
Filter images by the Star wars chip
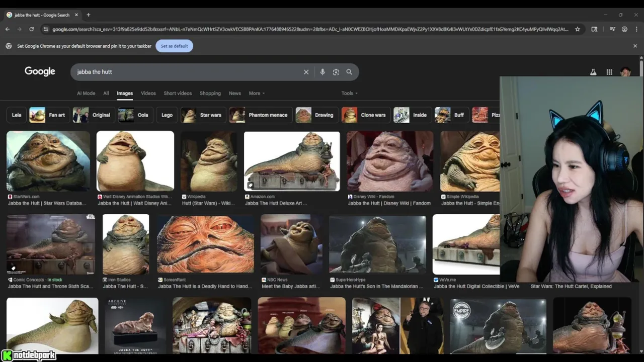point(203,115)
